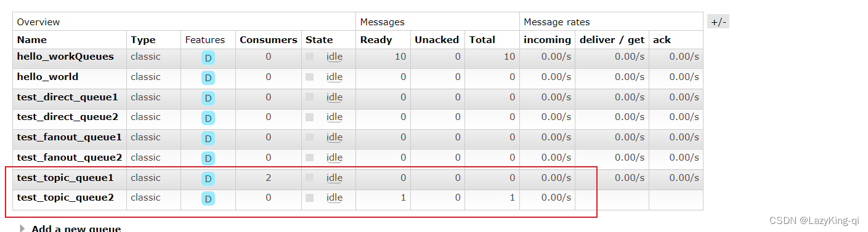Click the D badge in test_direct_queue1 row

coord(208,98)
